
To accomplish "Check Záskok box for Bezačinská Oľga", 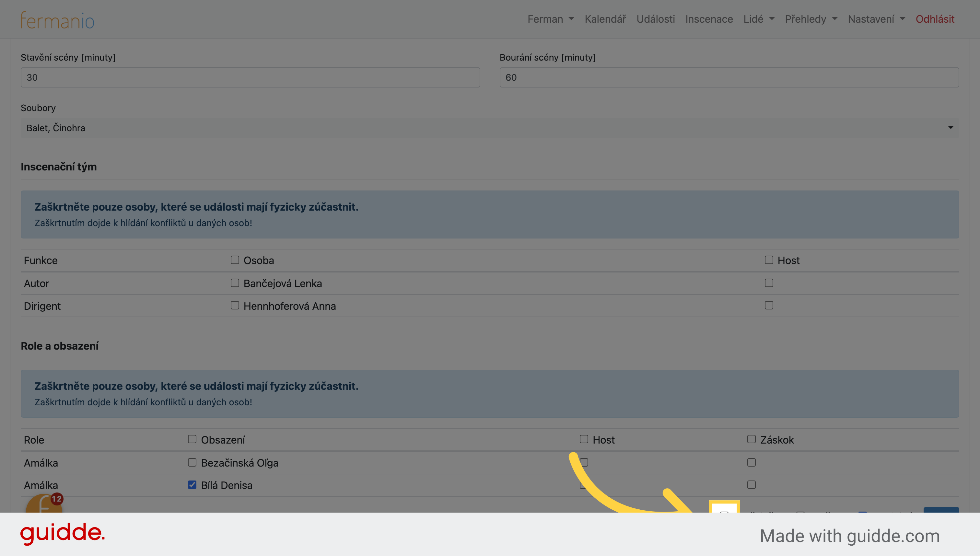I will coord(752,462).
